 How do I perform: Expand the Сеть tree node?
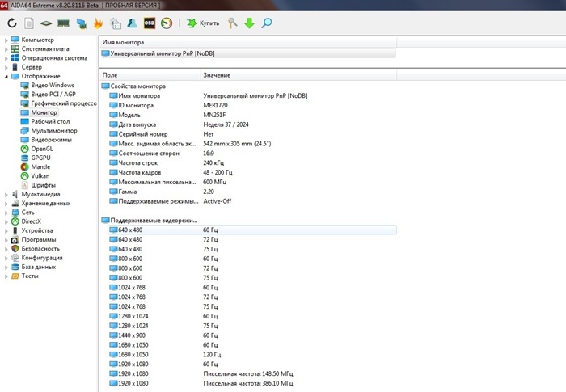[x=6, y=213]
